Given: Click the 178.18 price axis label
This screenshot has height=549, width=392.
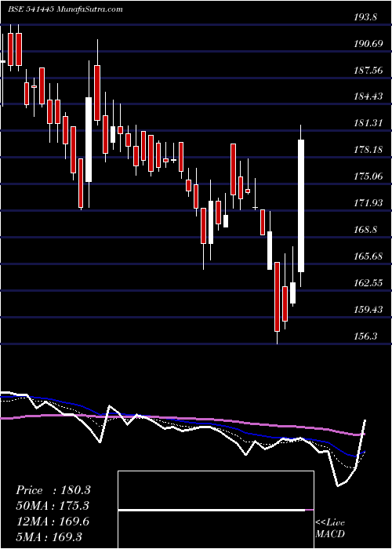Looking at the screenshot, I should (367, 150).
